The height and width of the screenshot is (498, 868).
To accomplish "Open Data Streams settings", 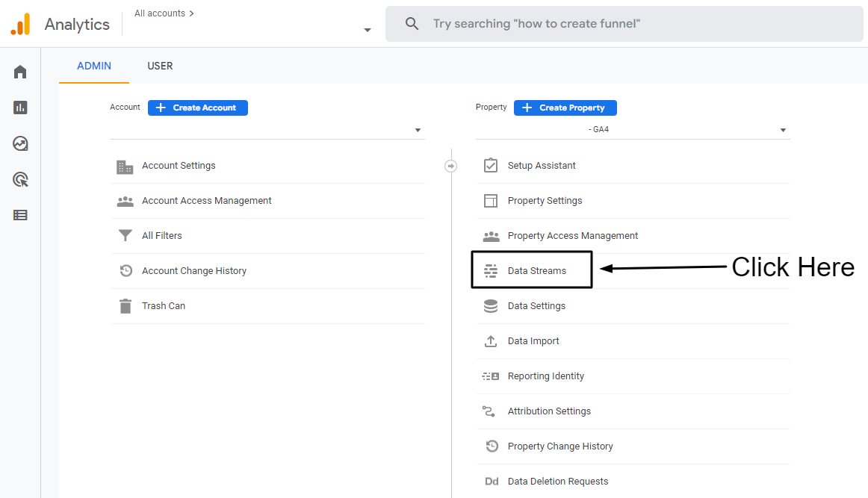I will point(536,271).
